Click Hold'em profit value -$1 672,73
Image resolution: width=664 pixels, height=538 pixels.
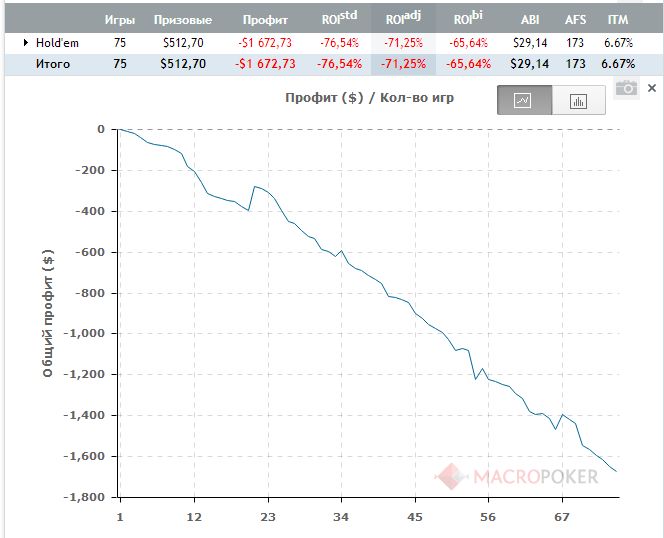click(x=265, y=43)
